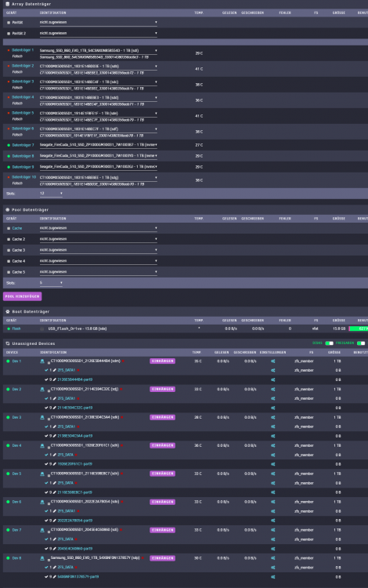Click the TEMP. column header in Array Datenträger

(x=198, y=13)
